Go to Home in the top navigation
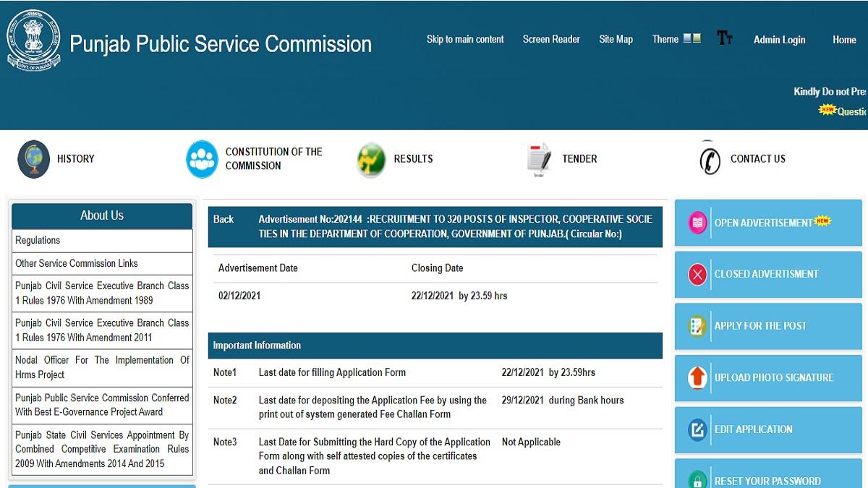868x488 pixels. pyautogui.click(x=844, y=40)
